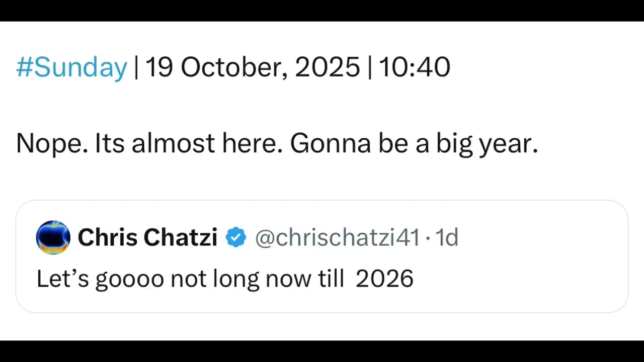Click Chris Chatzi's profile avatar
This screenshot has height=362, width=644.
point(53,237)
